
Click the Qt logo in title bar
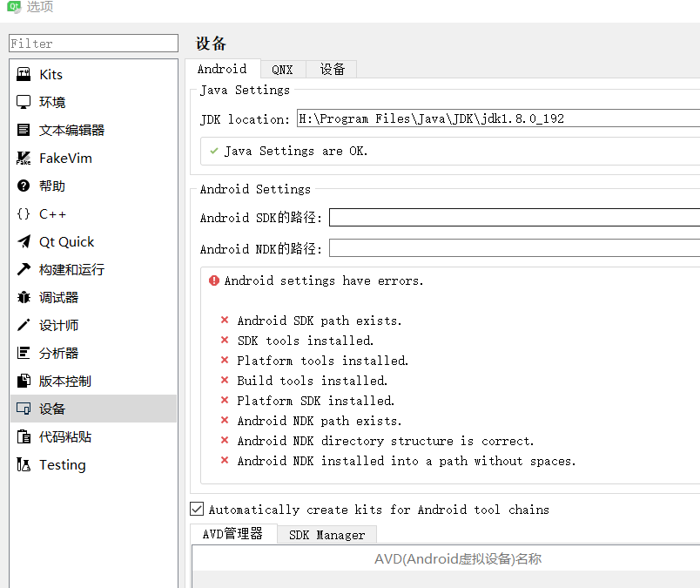pos(14,6)
